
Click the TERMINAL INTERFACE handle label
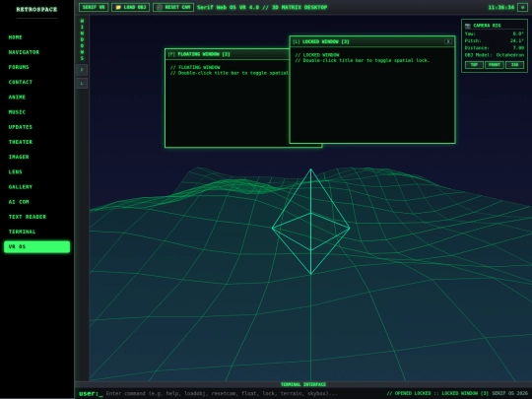pos(303,384)
